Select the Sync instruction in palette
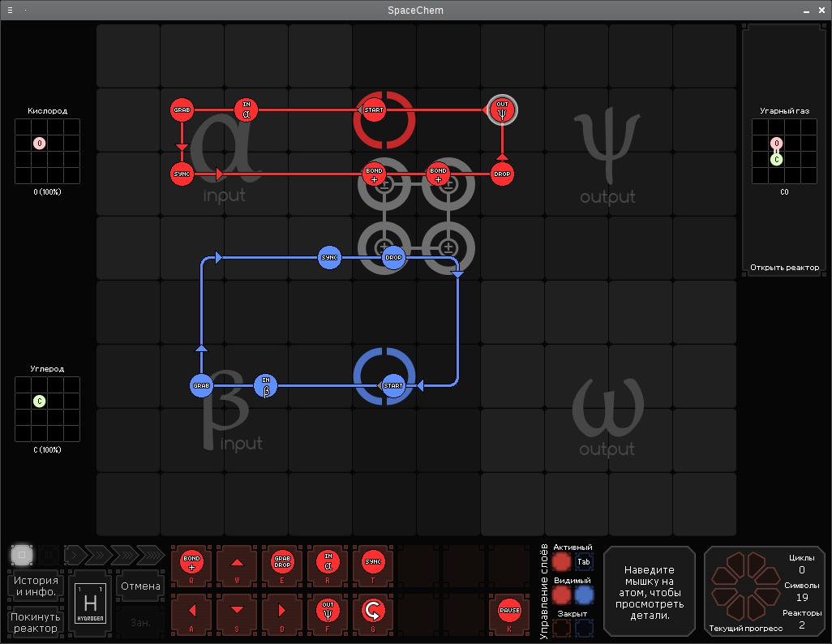Viewport: 832px width, 644px height. click(373, 565)
